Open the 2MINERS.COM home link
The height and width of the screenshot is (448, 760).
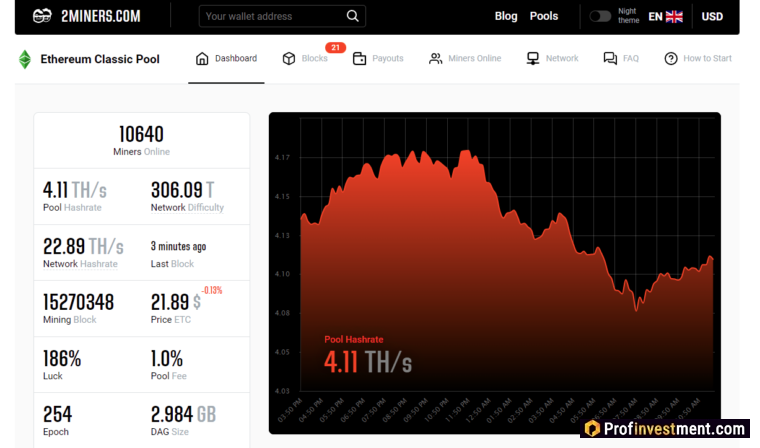pos(101,16)
